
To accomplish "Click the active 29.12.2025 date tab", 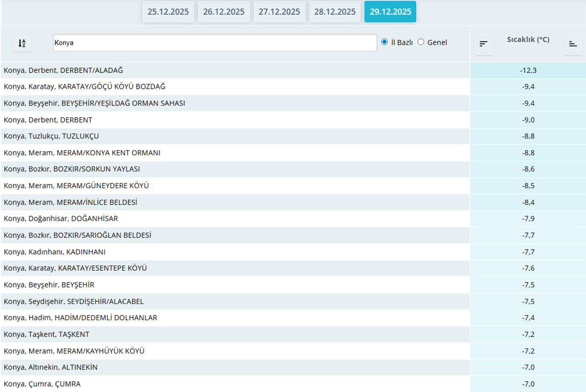I will click(390, 12).
